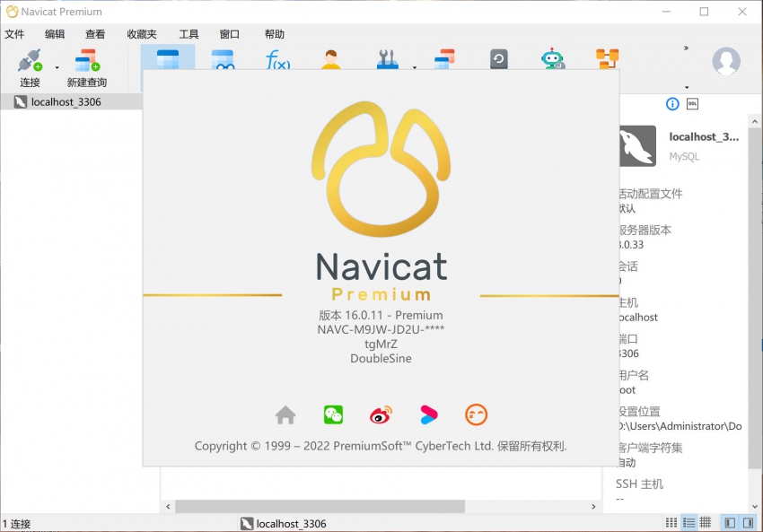Screen dimensions: 763x532
Task: Open the user toolbar icon
Action: [331, 60]
